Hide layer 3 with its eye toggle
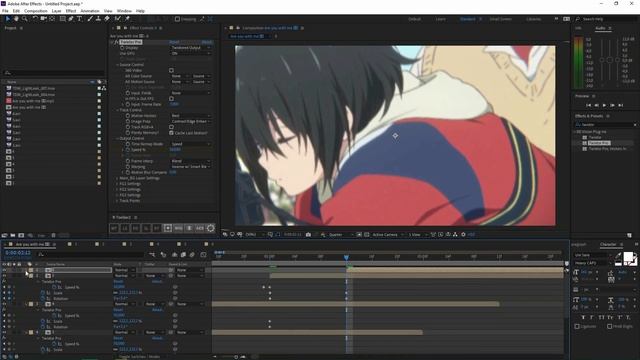 point(4,304)
